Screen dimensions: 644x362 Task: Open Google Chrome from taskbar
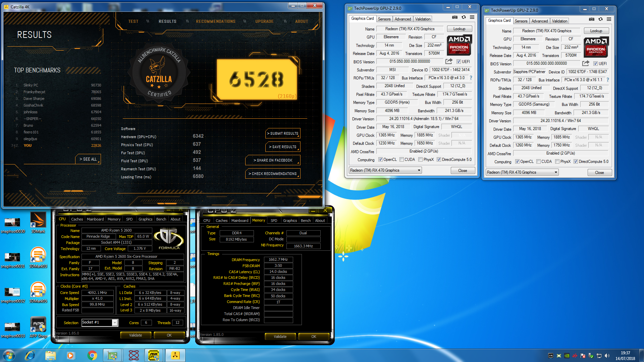[92, 355]
